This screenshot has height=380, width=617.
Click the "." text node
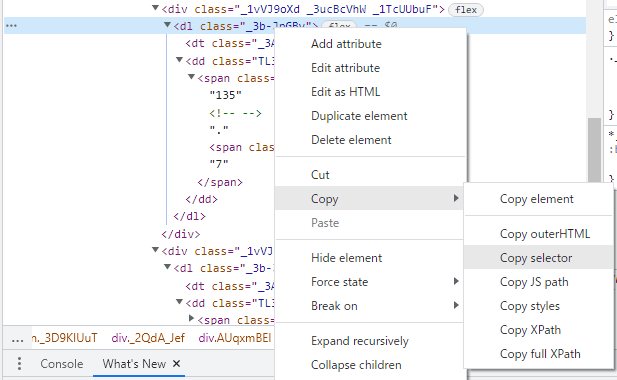219,129
